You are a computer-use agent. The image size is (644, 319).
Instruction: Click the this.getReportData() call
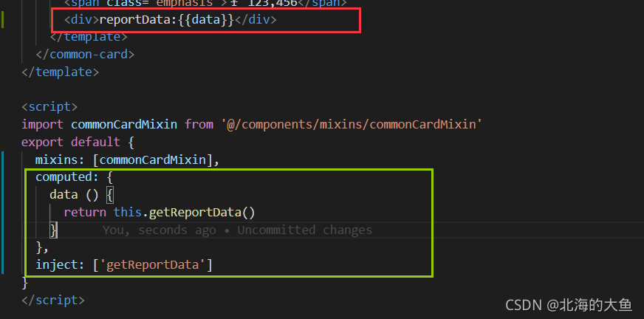point(185,213)
